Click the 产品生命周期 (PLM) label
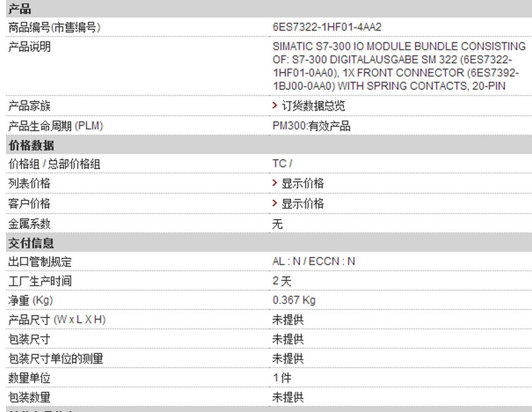The image size is (532, 412). click(56, 126)
